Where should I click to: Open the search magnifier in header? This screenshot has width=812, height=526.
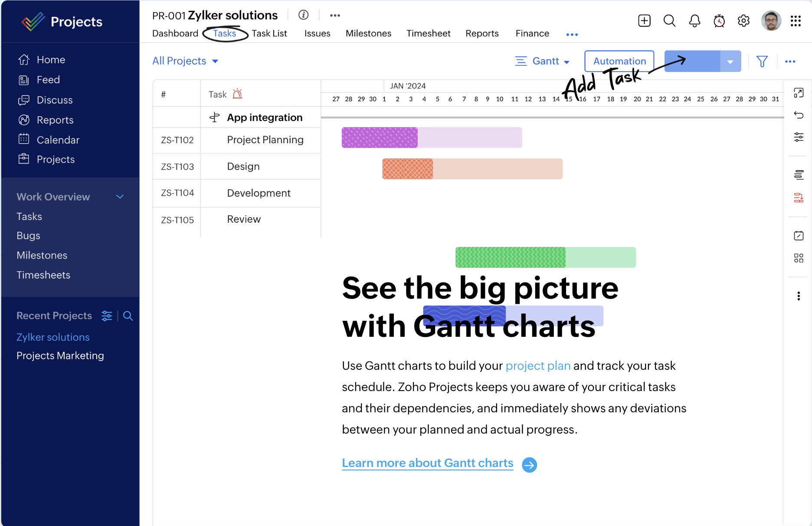[669, 20]
